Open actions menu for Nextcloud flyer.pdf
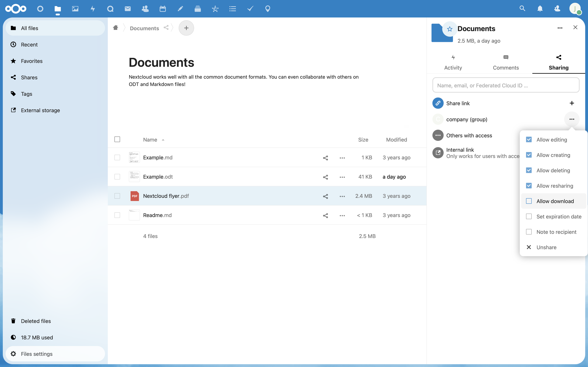The width and height of the screenshot is (588, 367). tap(342, 196)
